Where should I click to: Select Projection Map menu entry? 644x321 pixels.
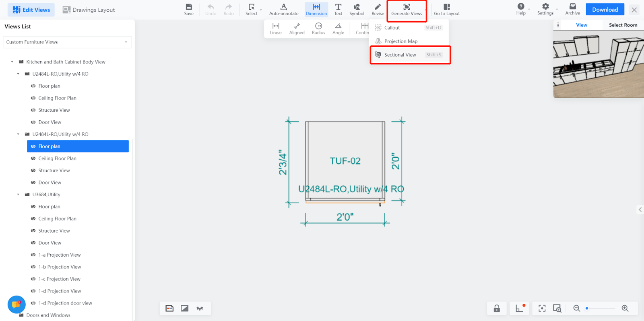[401, 41]
